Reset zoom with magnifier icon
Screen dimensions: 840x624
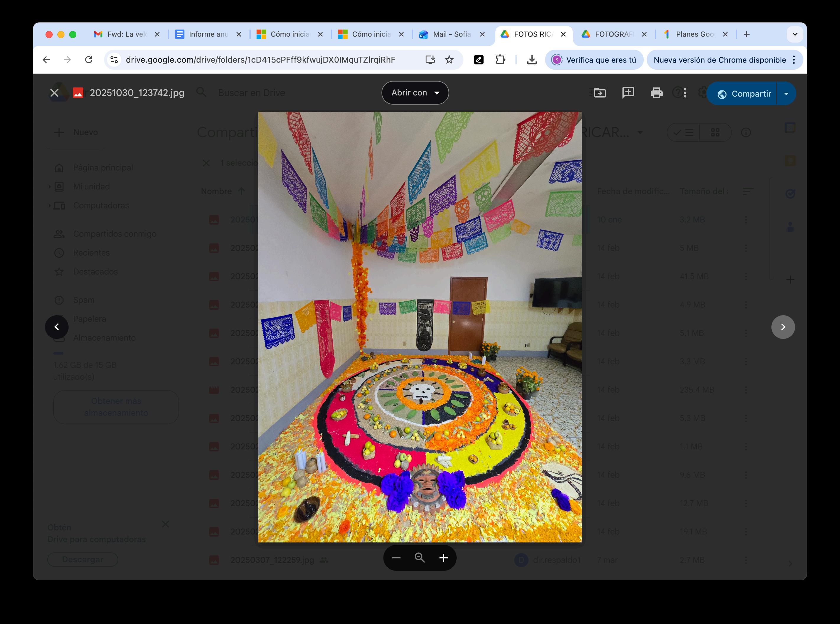420,558
